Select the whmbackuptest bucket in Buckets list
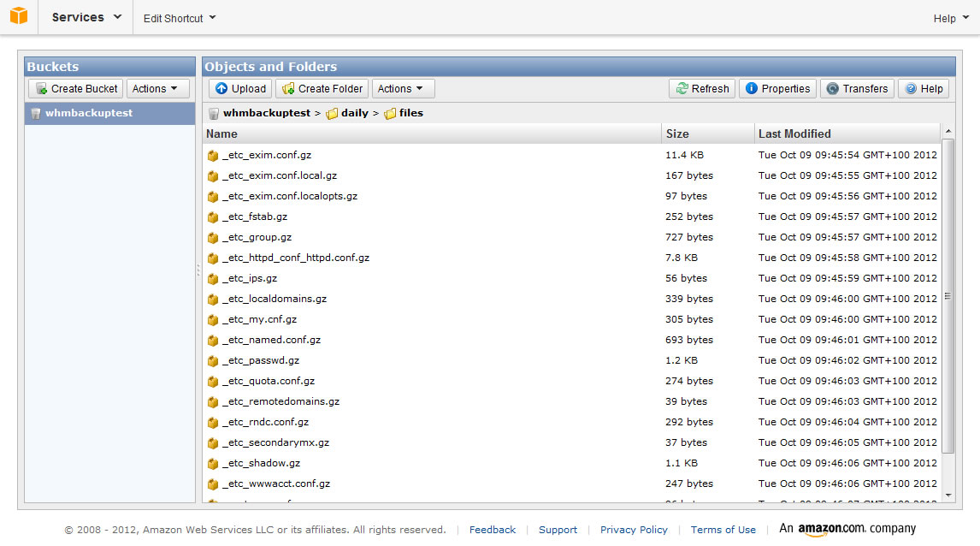This screenshot has width=980, height=546. coord(110,113)
